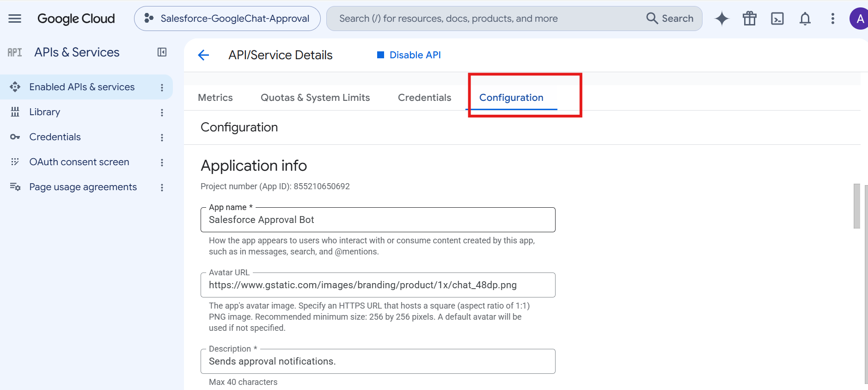
Task: Click the Description field
Action: tap(378, 361)
